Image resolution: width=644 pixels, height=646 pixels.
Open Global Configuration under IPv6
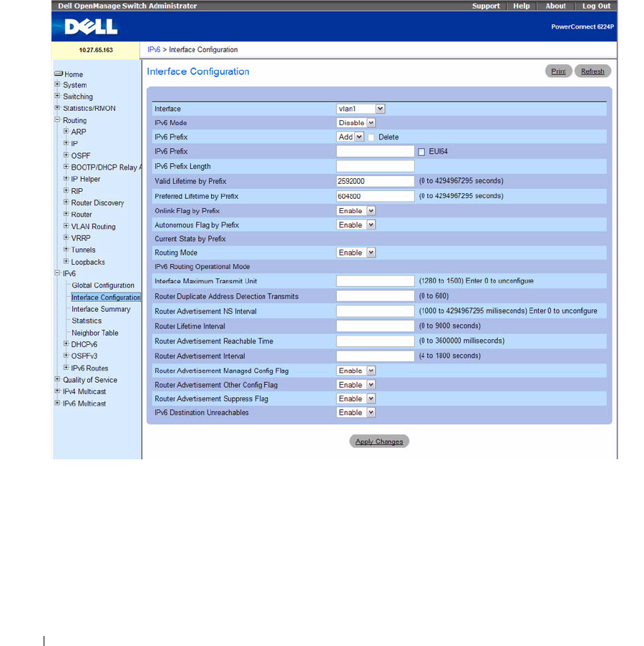103,285
